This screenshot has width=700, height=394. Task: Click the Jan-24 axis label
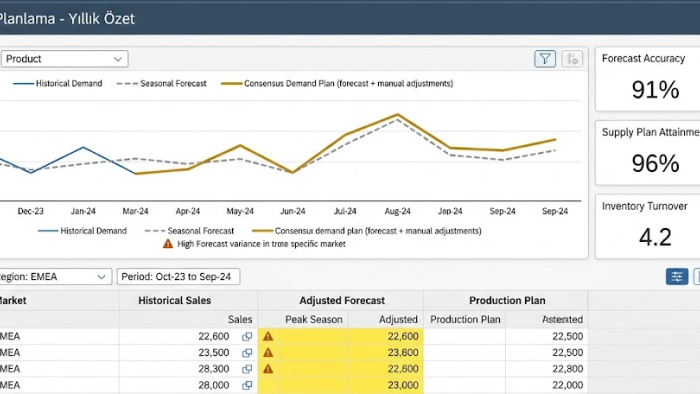click(83, 211)
